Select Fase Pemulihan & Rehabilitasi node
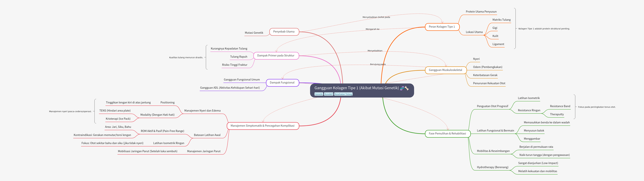 447,134
